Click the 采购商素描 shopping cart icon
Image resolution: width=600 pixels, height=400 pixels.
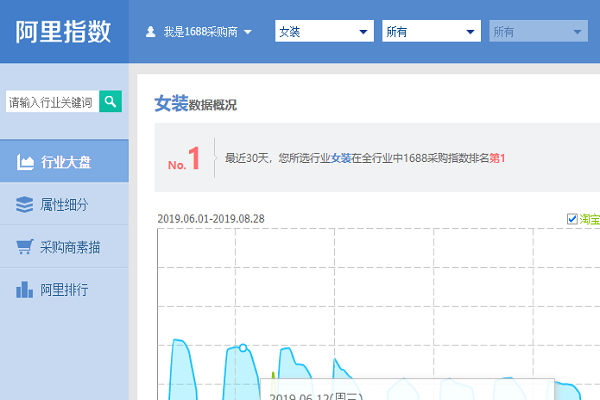25,247
